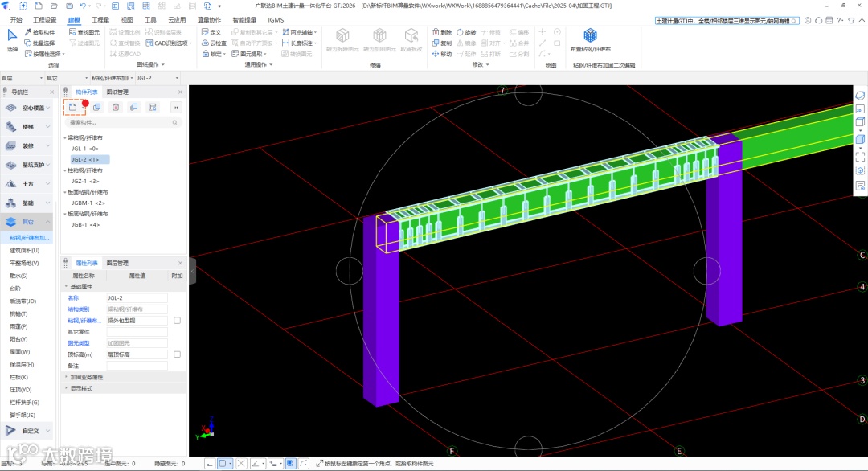Expand the 空心楼盖 navigation group
Image resolution: width=868 pixels, height=471 pixels.
(27, 108)
